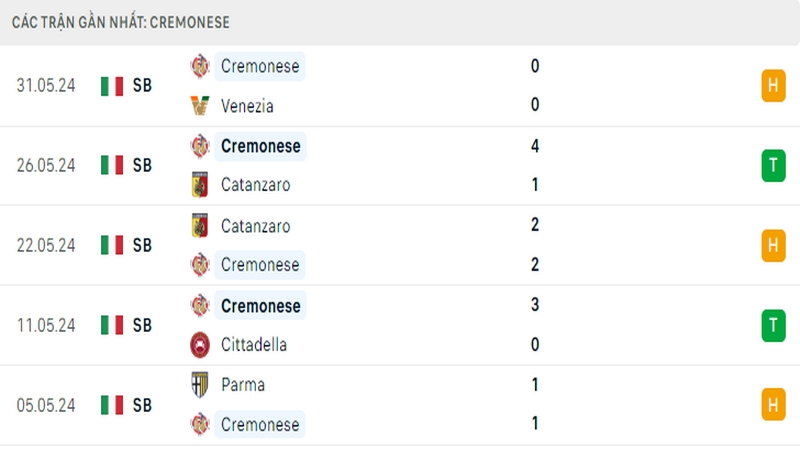Open the Venezia team link
Image resolution: width=800 pixels, height=450 pixels.
(x=247, y=106)
